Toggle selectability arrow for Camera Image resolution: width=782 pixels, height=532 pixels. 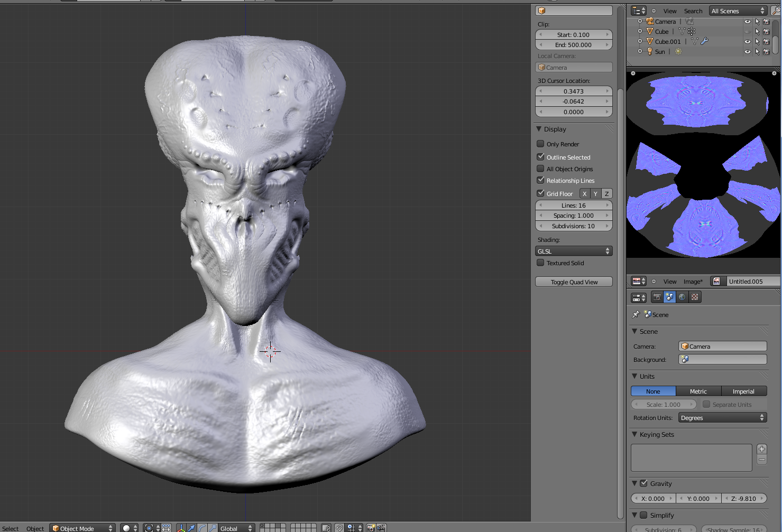[x=757, y=22]
